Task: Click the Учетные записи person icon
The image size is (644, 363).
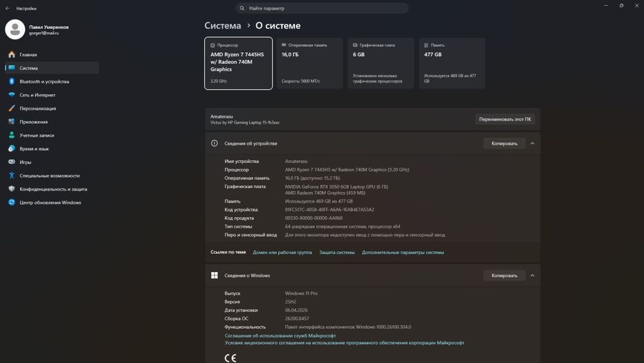Action: [x=12, y=135]
